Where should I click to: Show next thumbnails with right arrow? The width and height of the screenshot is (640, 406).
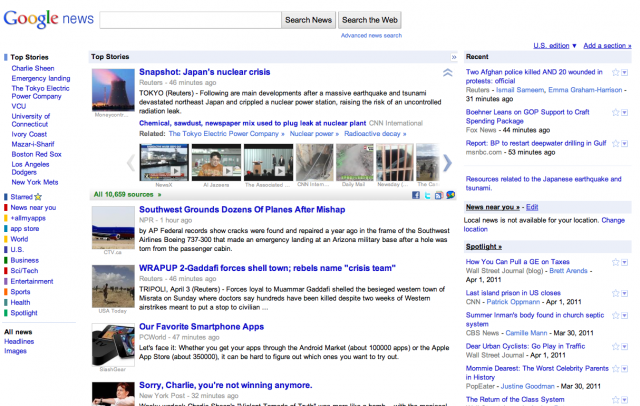click(447, 163)
